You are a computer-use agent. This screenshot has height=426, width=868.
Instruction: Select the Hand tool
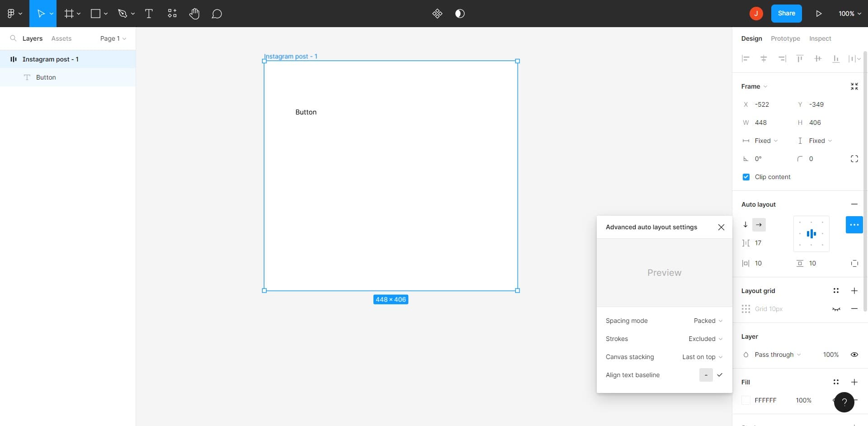[194, 14]
